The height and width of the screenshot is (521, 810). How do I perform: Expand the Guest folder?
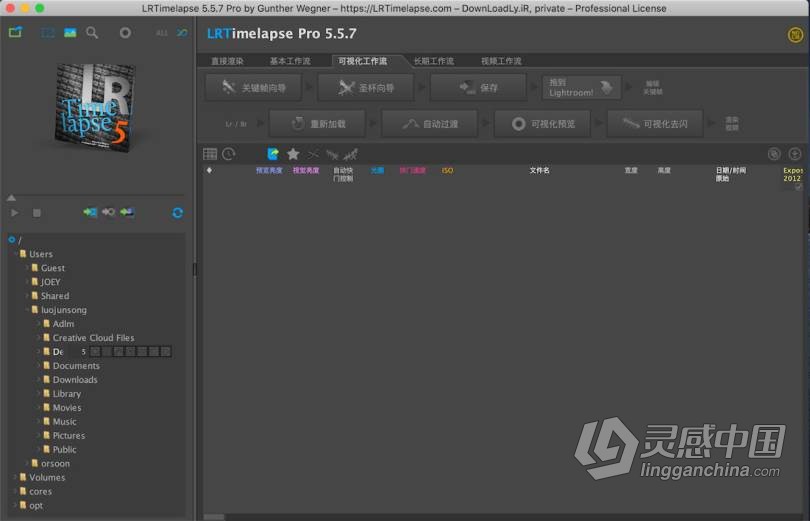[27, 268]
